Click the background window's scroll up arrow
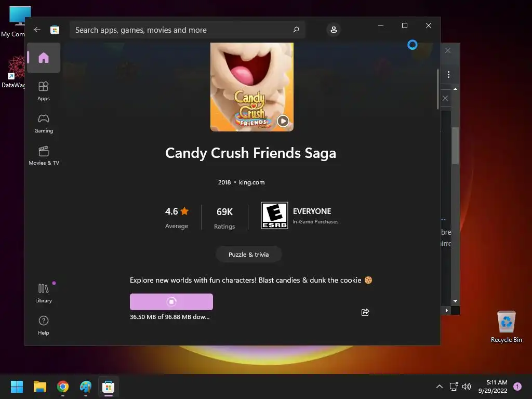The width and height of the screenshot is (532, 399). [x=455, y=89]
